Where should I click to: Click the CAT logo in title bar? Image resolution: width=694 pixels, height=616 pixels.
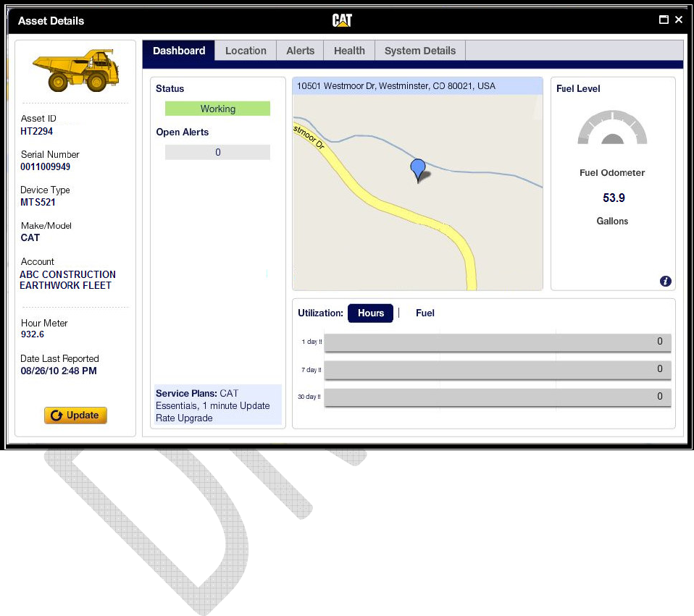point(342,20)
